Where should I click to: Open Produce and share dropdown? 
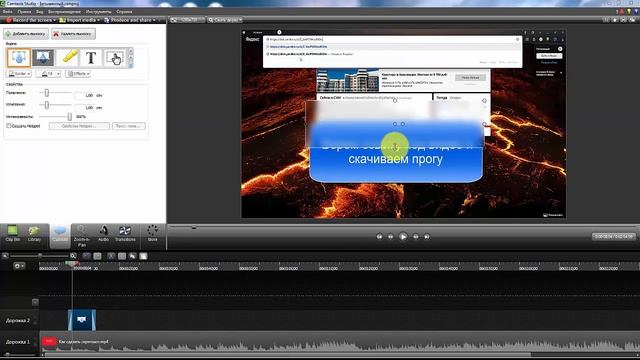point(130,20)
